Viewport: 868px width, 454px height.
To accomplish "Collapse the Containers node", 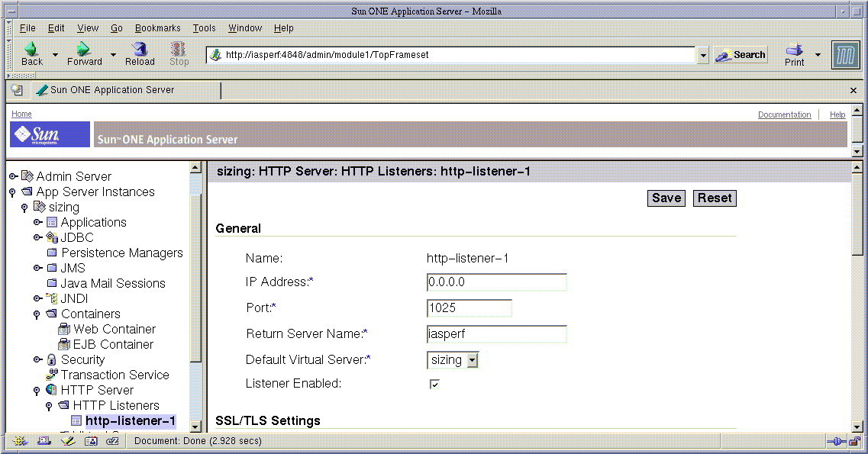I will tap(37, 314).
